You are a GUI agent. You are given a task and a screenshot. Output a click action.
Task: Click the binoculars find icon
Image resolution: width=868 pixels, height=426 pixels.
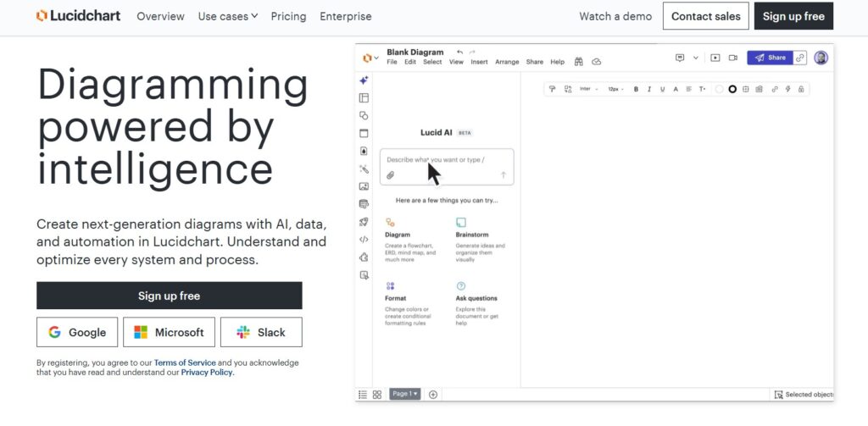click(x=578, y=62)
